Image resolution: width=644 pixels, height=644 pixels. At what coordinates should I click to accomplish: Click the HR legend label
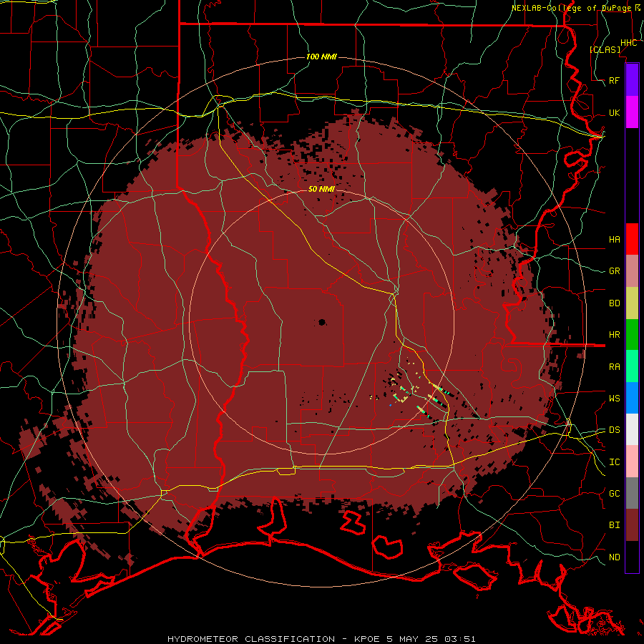click(614, 335)
